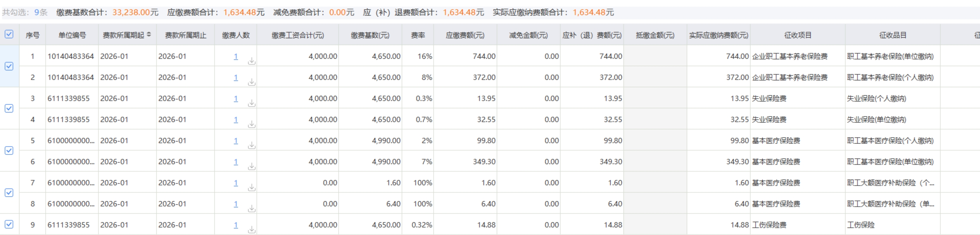The width and height of the screenshot is (980, 235).
Task: Uncheck the checkbox for row 9
Action: (x=9, y=224)
